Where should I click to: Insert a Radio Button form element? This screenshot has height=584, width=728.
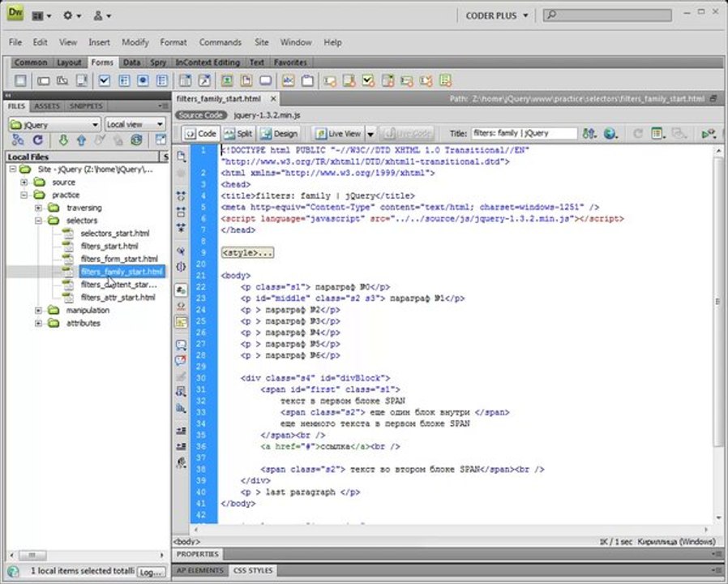tap(143, 81)
